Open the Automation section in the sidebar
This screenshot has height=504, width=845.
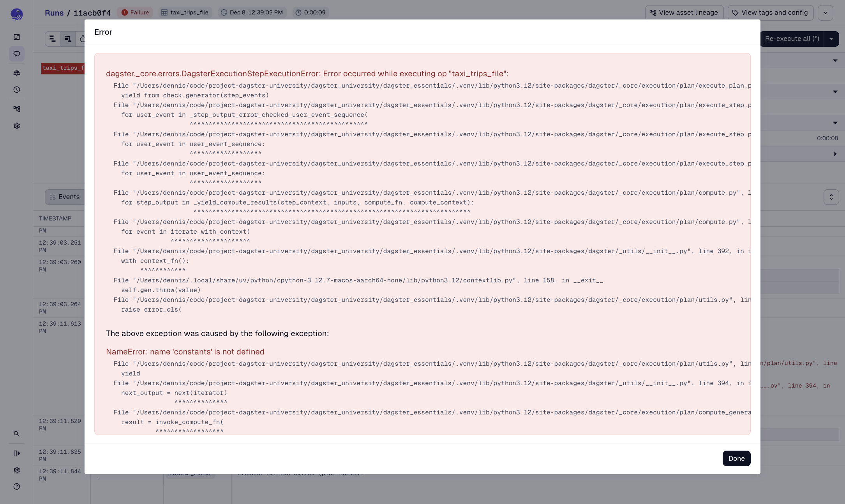pyautogui.click(x=17, y=73)
